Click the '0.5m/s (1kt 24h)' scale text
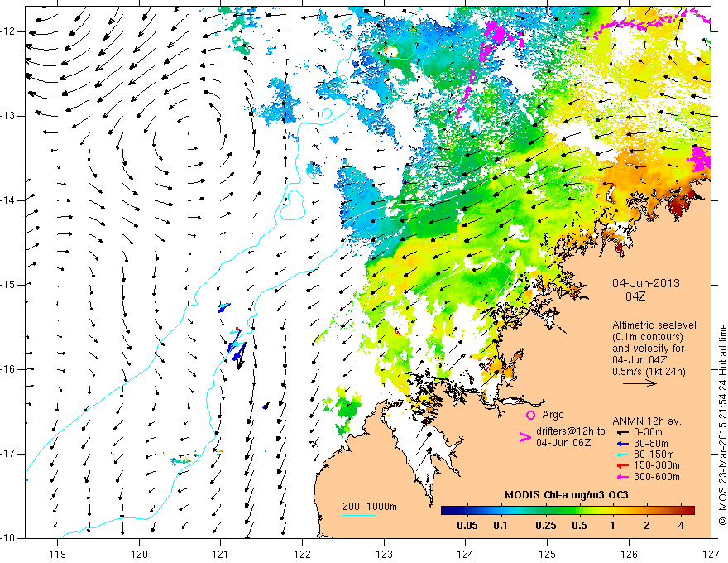Image resolution: width=728 pixels, height=563 pixels. click(649, 372)
